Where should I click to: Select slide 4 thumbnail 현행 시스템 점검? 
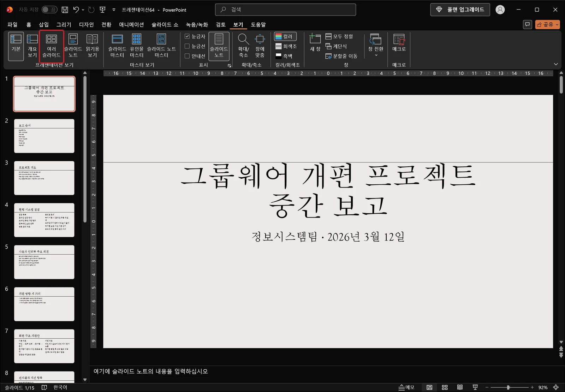[44, 220]
